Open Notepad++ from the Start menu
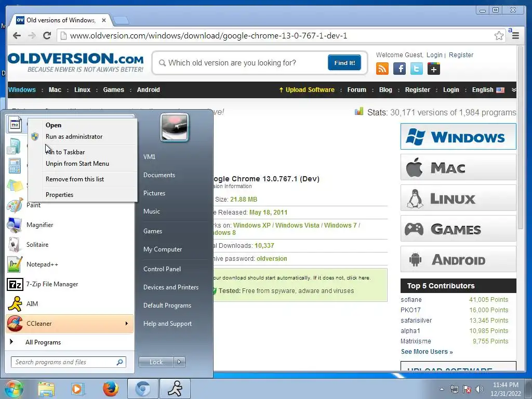The image size is (532, 399). coord(70,264)
